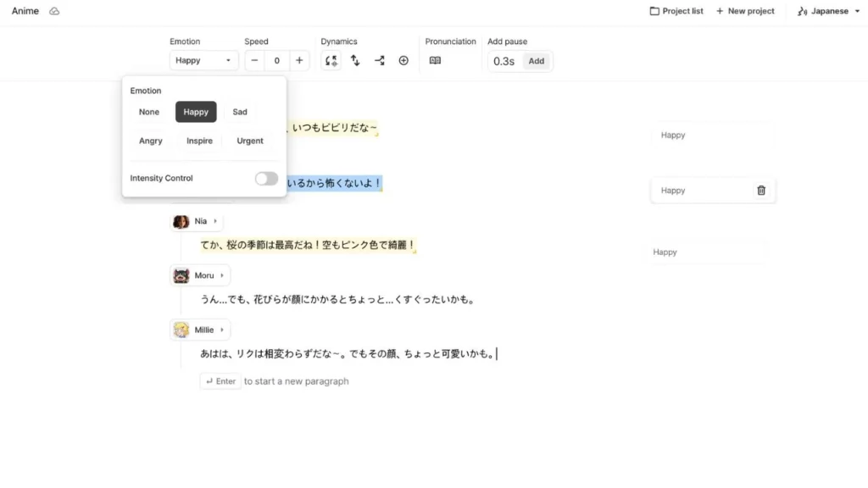
Task: Click the Anime project title
Action: (25, 11)
